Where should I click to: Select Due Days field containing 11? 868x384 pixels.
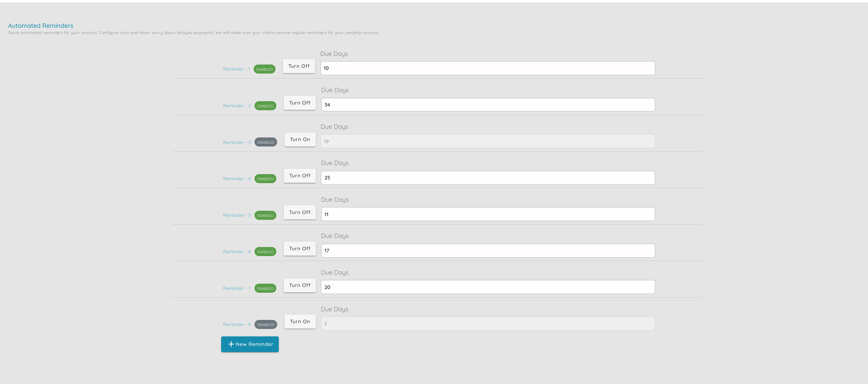click(487, 214)
